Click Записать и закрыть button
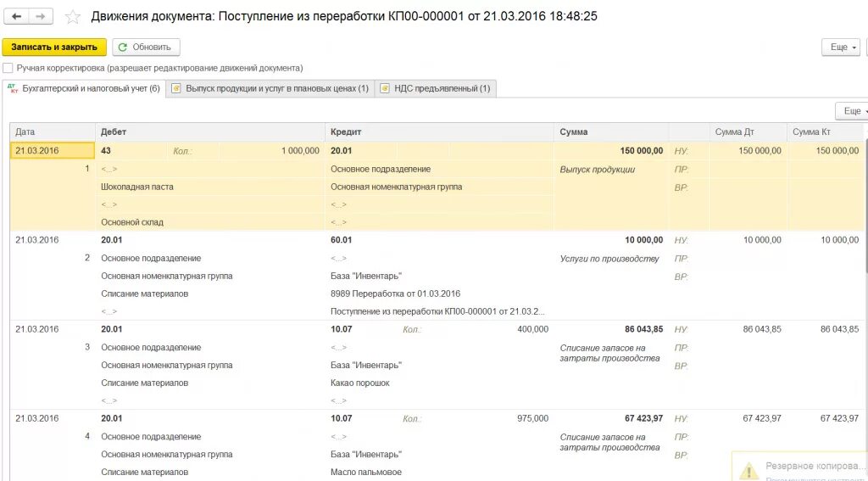This screenshot has width=868, height=481. click(x=55, y=48)
